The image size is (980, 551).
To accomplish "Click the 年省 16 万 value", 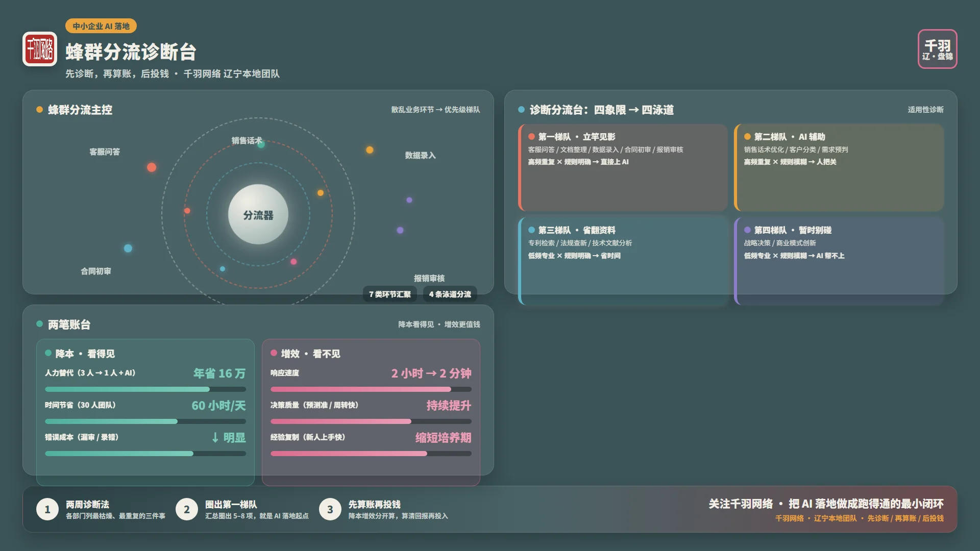I will 219,373.
